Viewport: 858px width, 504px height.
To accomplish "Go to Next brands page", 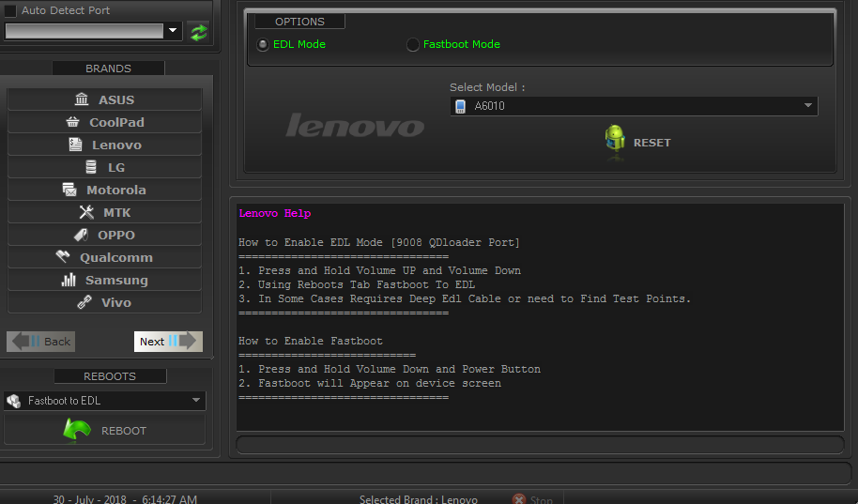I will 169,342.
